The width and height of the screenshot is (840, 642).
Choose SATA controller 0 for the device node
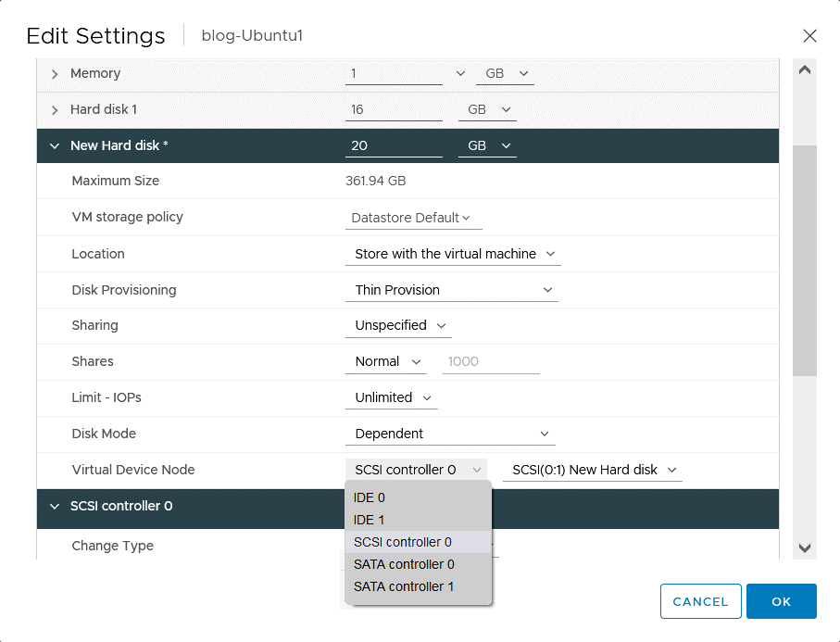coord(404,564)
